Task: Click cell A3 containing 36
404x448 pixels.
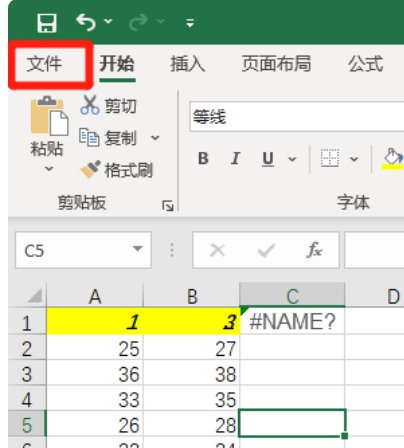Action: [95, 373]
